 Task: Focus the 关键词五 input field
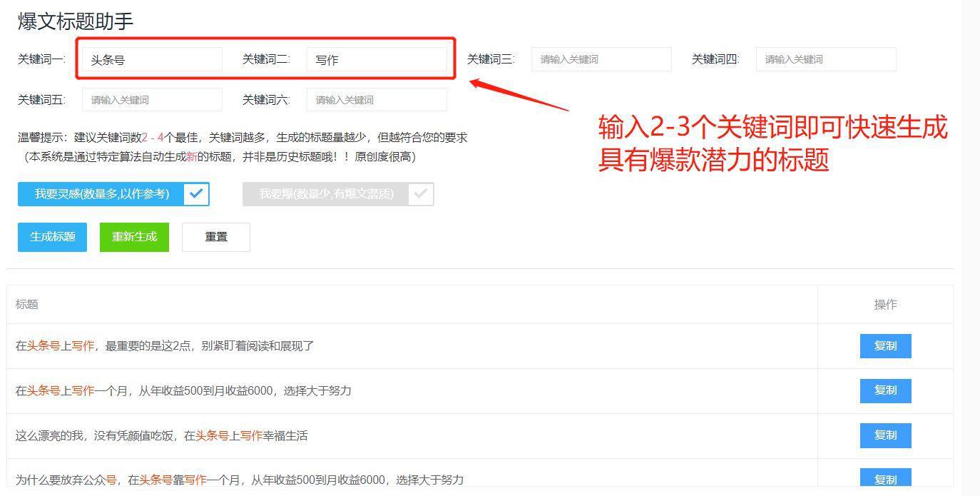click(x=152, y=100)
